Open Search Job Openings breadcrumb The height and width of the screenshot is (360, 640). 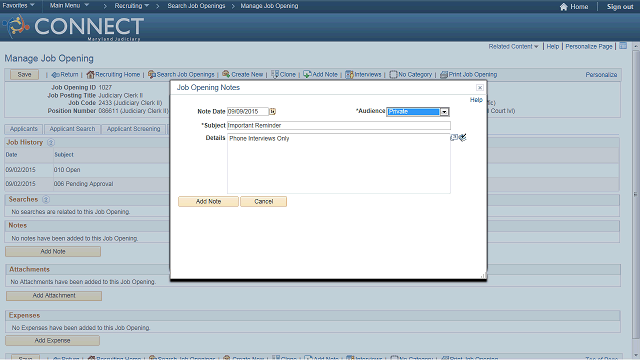(x=196, y=6)
